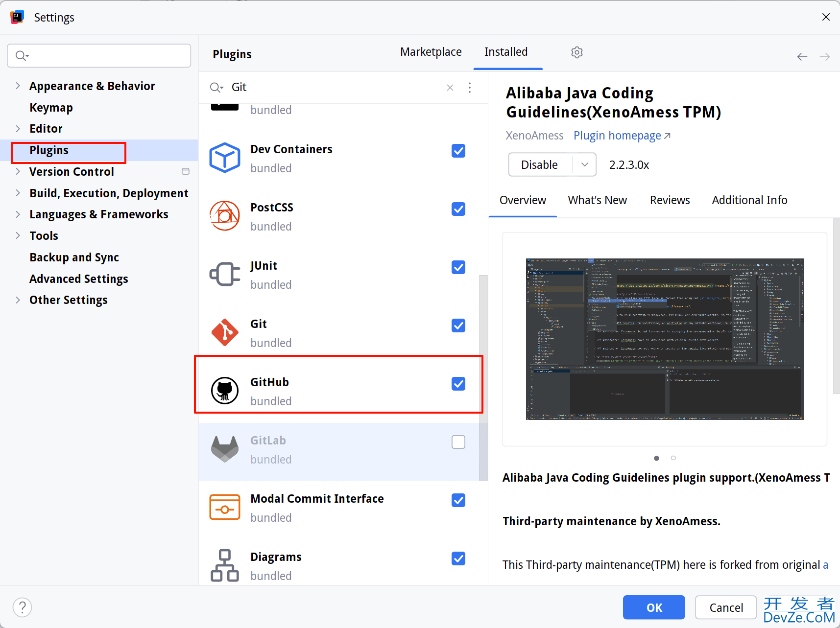Viewport: 840px width, 628px height.
Task: Open the Disable button dropdown arrow
Action: [585, 164]
